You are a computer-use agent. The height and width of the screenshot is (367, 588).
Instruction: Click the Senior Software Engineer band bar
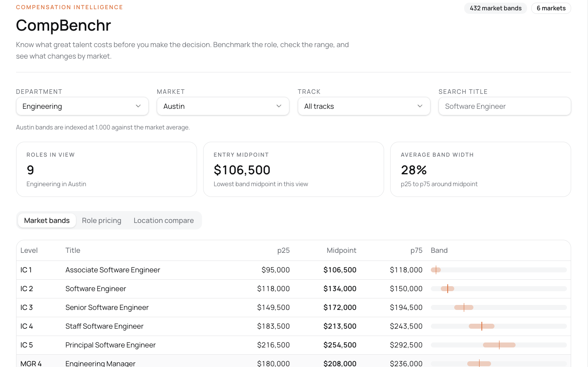point(499,307)
